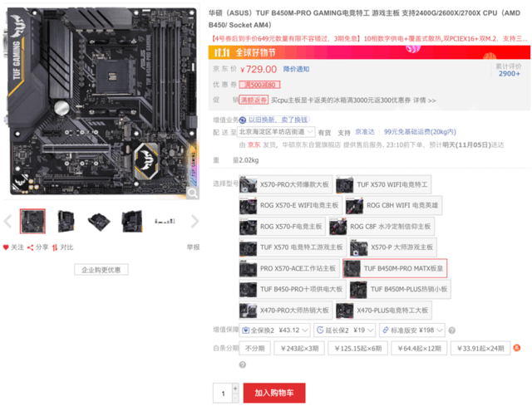Click the 京准达 delivery link
Image resolution: width=532 pixels, height=406 pixels.
pos(365,132)
